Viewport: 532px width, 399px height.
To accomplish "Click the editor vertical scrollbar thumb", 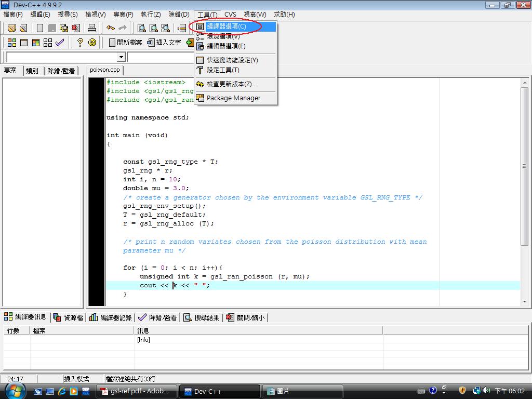I will point(524,166).
